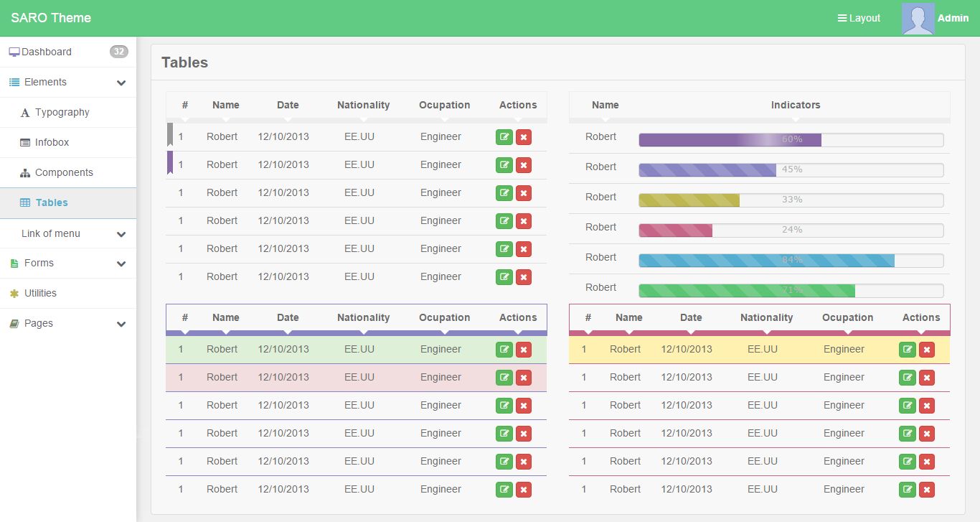Click green edit icon in yellow highlighted row
Image resolution: width=980 pixels, height=522 pixels.
point(907,350)
